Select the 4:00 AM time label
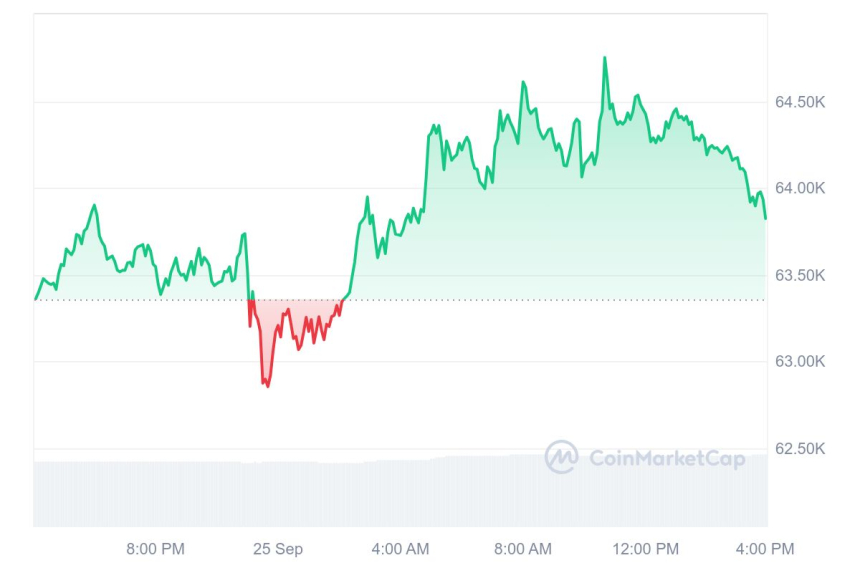The height and width of the screenshot is (573, 860). pyautogui.click(x=400, y=549)
